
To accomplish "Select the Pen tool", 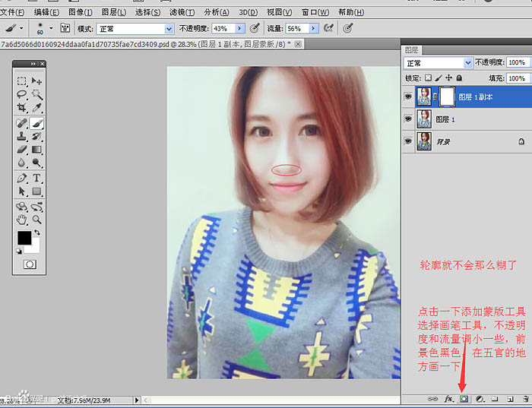I will click(22, 178).
